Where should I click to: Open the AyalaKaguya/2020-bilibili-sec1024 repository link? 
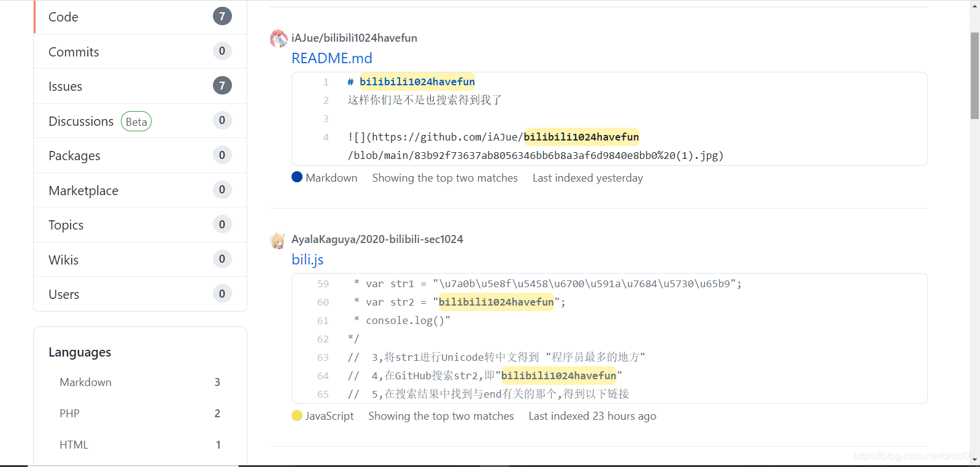[x=377, y=239]
